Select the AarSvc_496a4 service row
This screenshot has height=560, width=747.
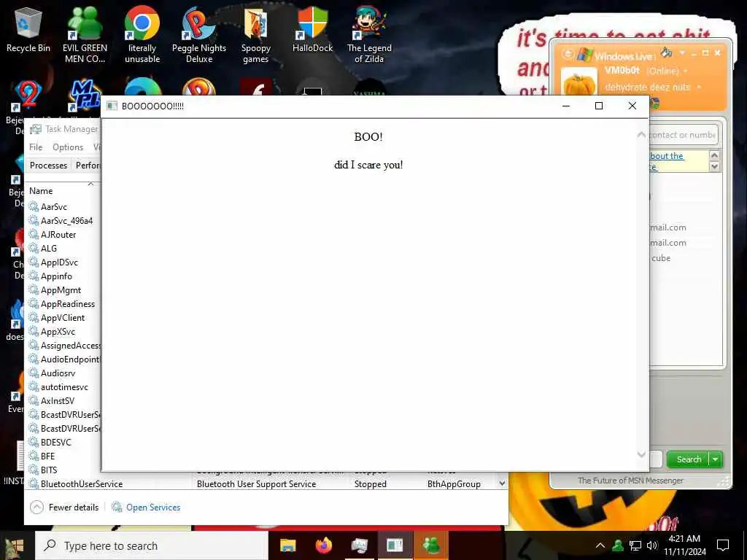[64, 220]
